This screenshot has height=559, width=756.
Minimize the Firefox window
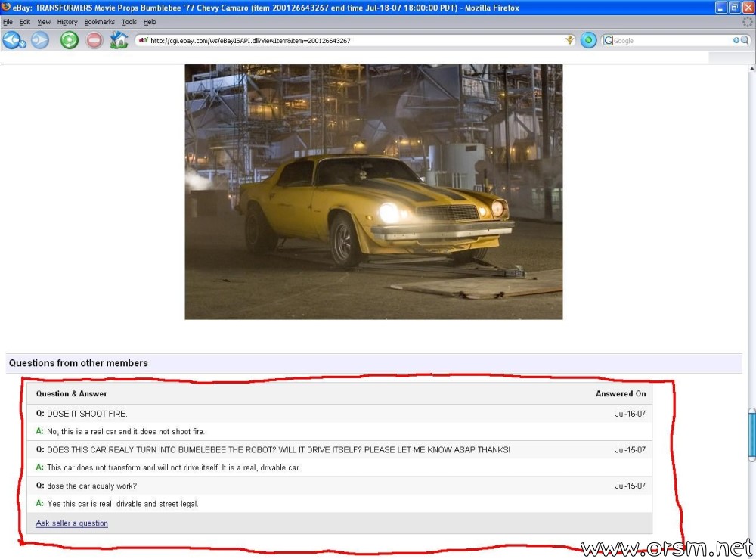[x=720, y=8]
